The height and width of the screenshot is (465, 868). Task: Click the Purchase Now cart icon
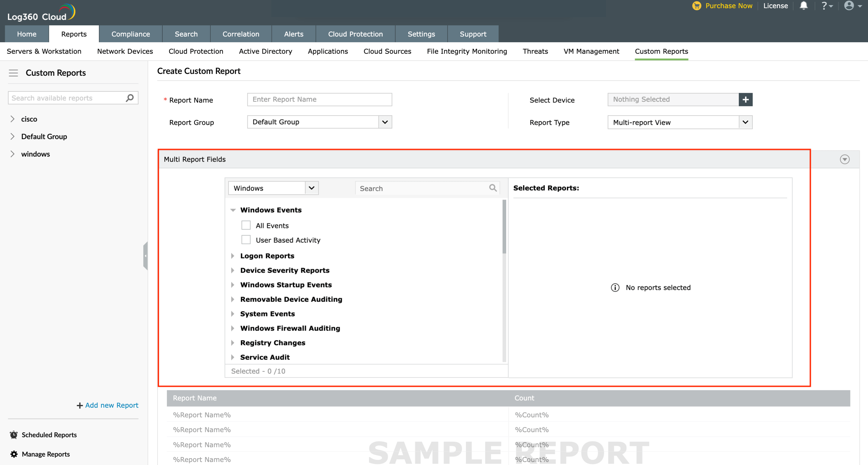coord(697,6)
